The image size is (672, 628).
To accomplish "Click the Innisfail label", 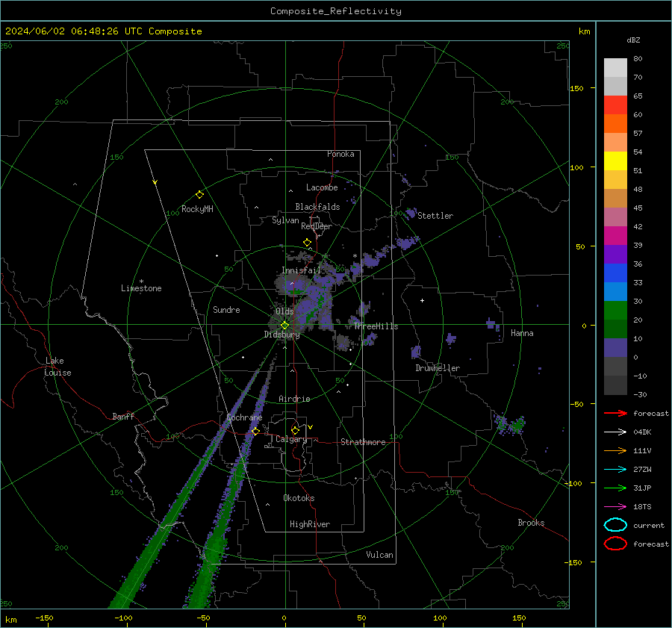I will [x=302, y=270].
